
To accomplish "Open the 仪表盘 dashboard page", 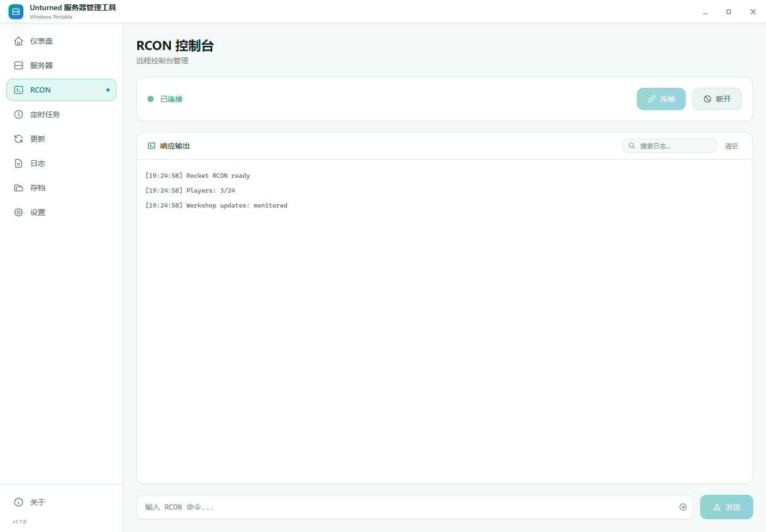I will 61,41.
